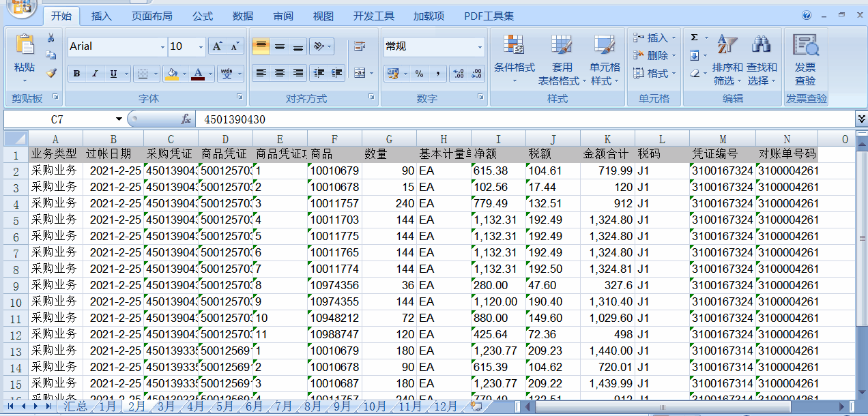Click the increase font size icon
The width and height of the screenshot is (868, 416).
(217, 46)
